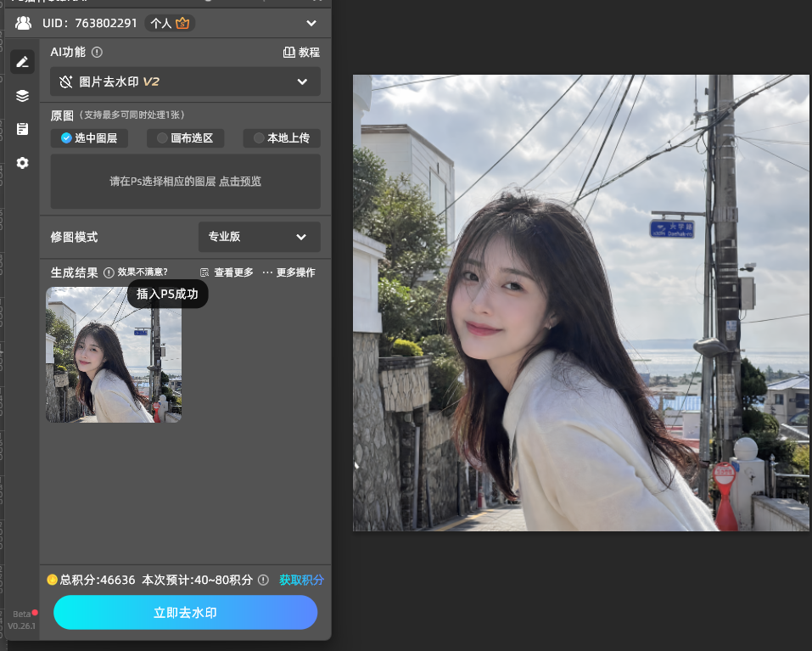
Task: Click the photo on the Photoshop canvas
Action: (x=580, y=303)
